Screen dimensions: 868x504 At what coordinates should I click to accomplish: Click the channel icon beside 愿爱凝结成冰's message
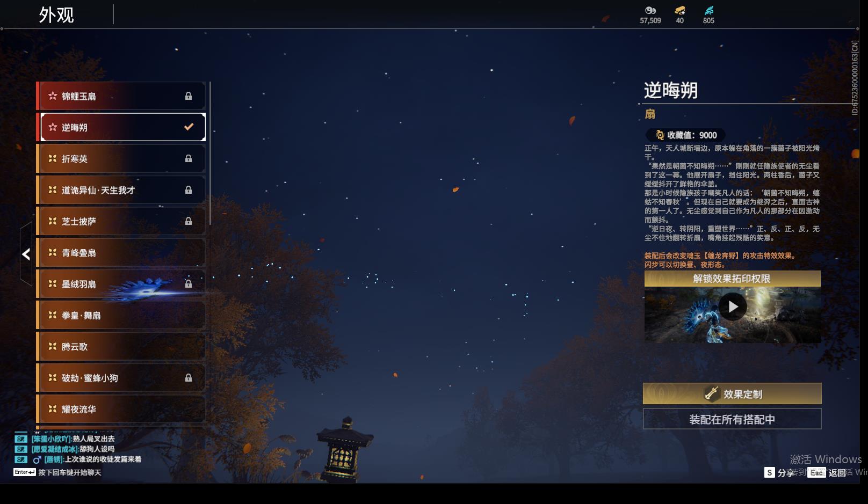click(20, 449)
